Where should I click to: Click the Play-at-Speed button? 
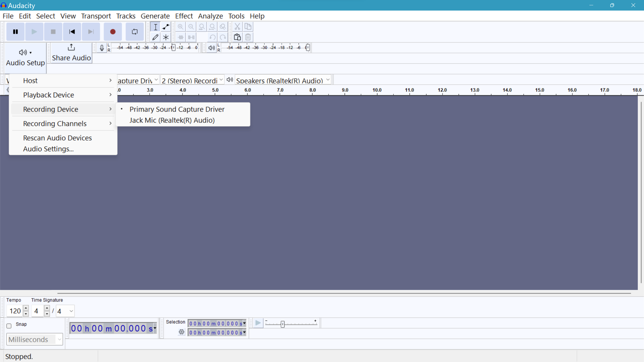pyautogui.click(x=258, y=323)
